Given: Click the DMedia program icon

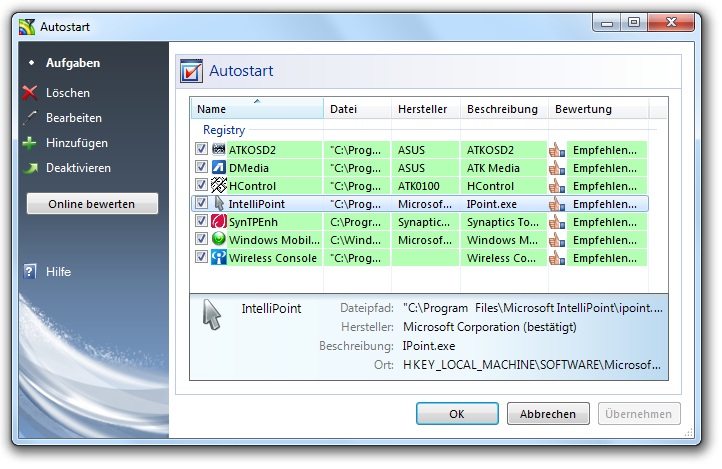Looking at the screenshot, I should pyautogui.click(x=219, y=167).
